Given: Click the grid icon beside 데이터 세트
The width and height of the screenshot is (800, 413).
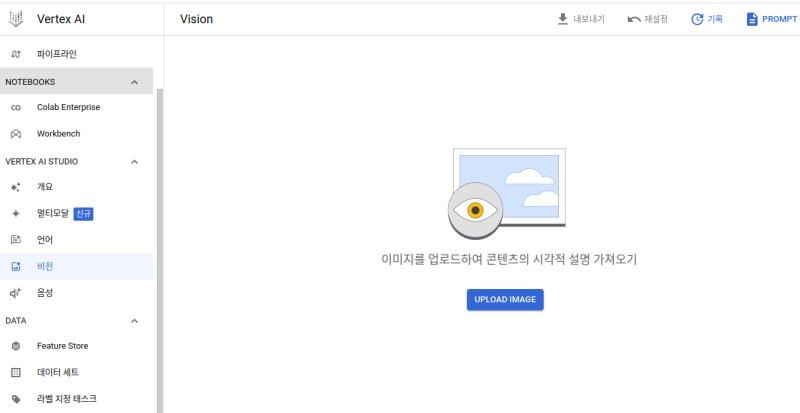Looking at the screenshot, I should pos(16,373).
